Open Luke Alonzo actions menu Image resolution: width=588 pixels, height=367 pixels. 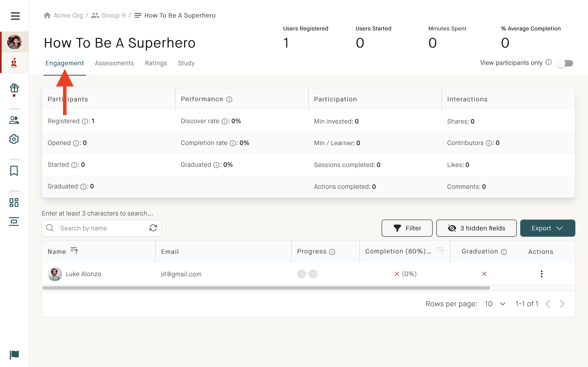tap(541, 274)
